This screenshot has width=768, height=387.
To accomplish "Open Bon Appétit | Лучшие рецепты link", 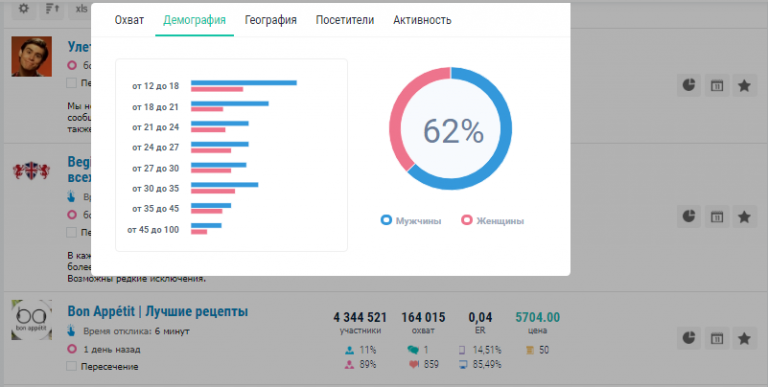I will (x=158, y=312).
